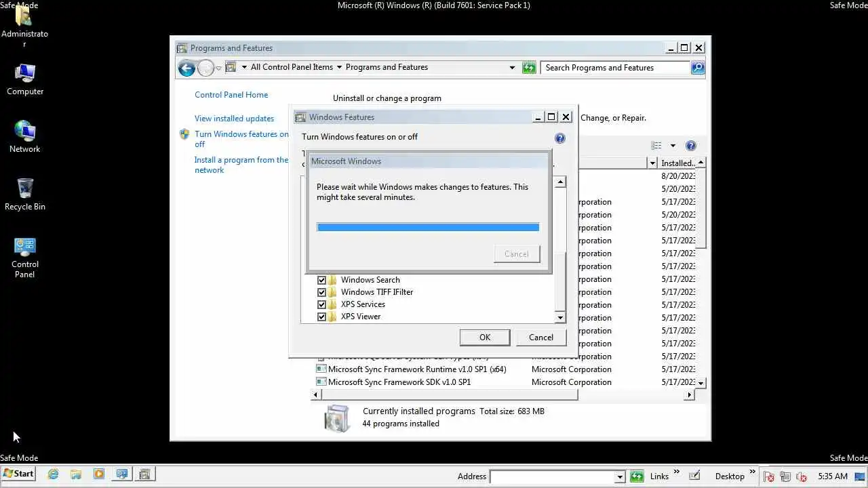Click the control panel icon in address bar
The height and width of the screenshot is (488, 868).
231,67
